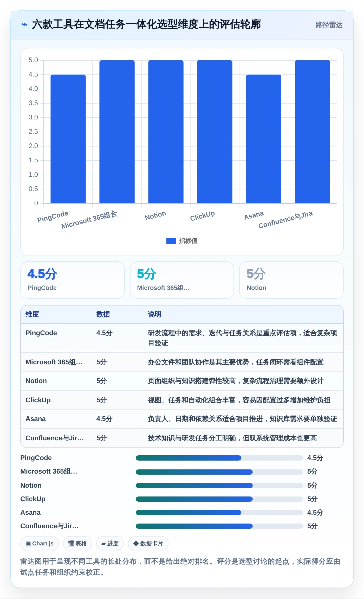Image resolution: width=364 pixels, height=599 pixels.
Task: Click the Microsoft 365组合 axis label
Action: tap(89, 220)
